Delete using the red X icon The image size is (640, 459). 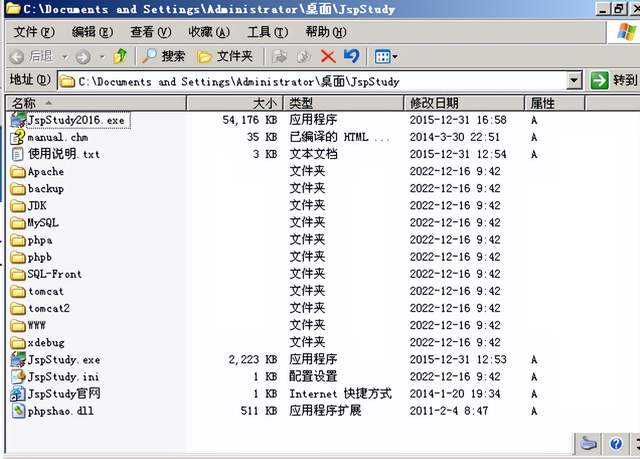tap(328, 56)
